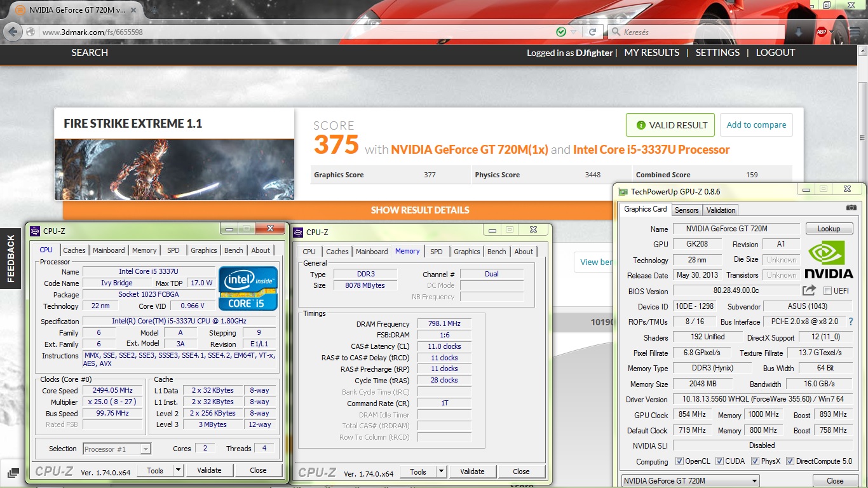The width and height of the screenshot is (868, 488).
Task: Click the NVIDIA GeForce GT 720M(1x) link
Action: [469, 150]
